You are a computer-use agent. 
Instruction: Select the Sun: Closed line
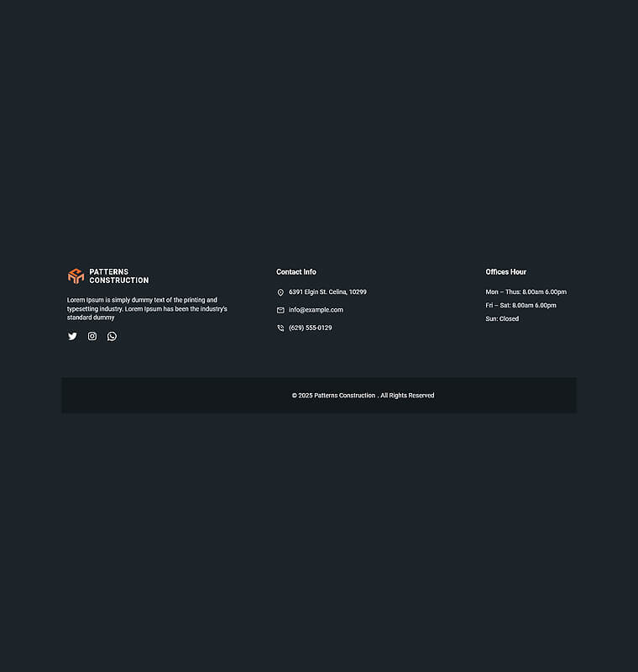[x=502, y=319]
